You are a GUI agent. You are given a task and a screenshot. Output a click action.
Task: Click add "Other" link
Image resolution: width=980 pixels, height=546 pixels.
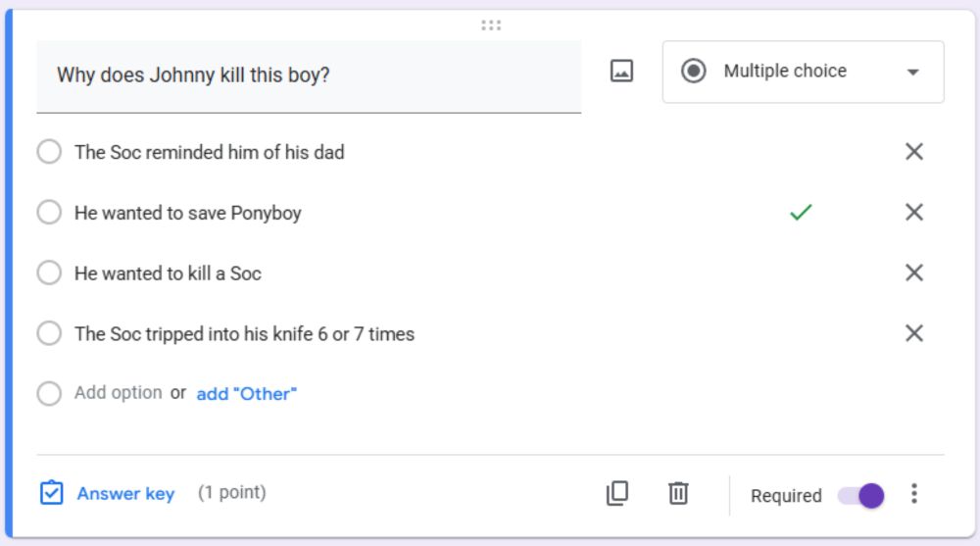coord(247,394)
